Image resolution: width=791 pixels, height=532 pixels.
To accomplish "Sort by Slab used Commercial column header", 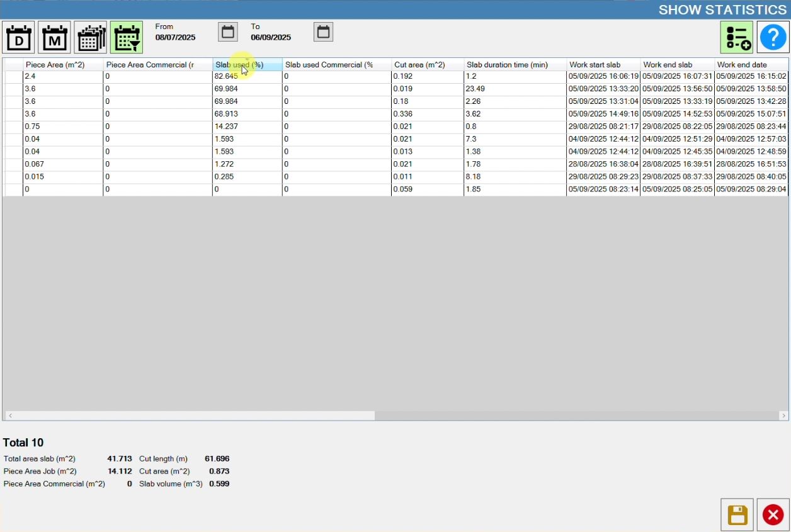I will click(x=337, y=65).
